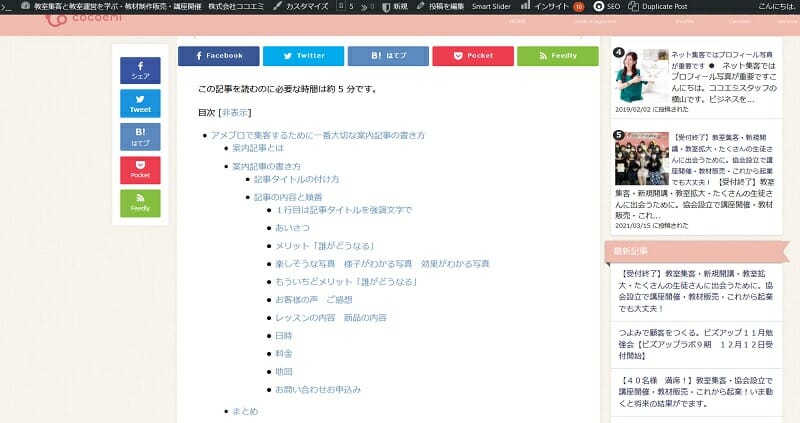Open latest post 【４０名様 満席！】教室集客
The width and height of the screenshot is (800, 423).
[x=695, y=392]
